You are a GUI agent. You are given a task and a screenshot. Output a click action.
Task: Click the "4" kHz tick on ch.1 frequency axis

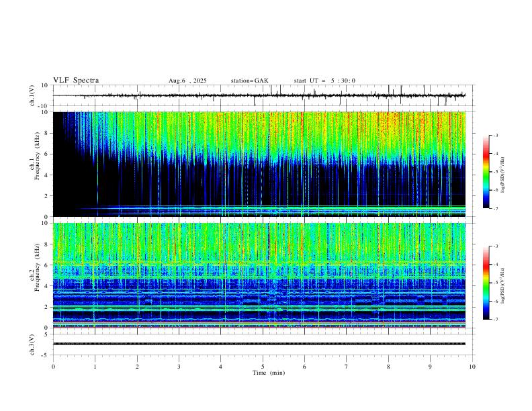(x=47, y=175)
